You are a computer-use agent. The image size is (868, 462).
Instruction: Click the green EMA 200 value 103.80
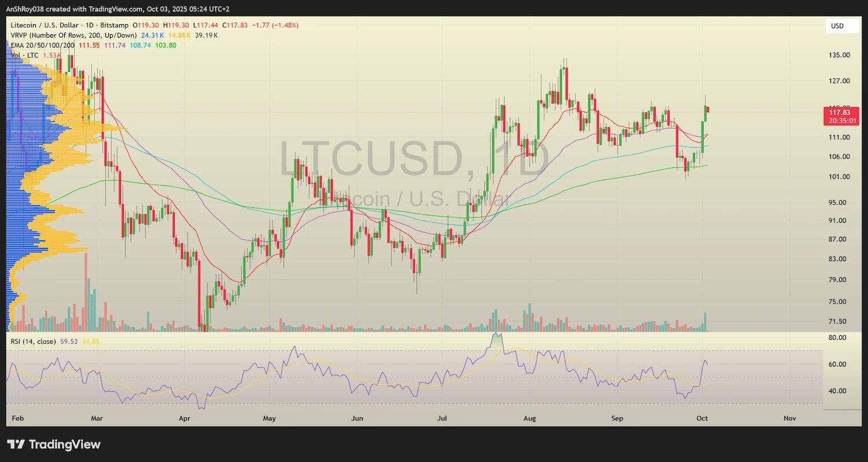coord(166,45)
